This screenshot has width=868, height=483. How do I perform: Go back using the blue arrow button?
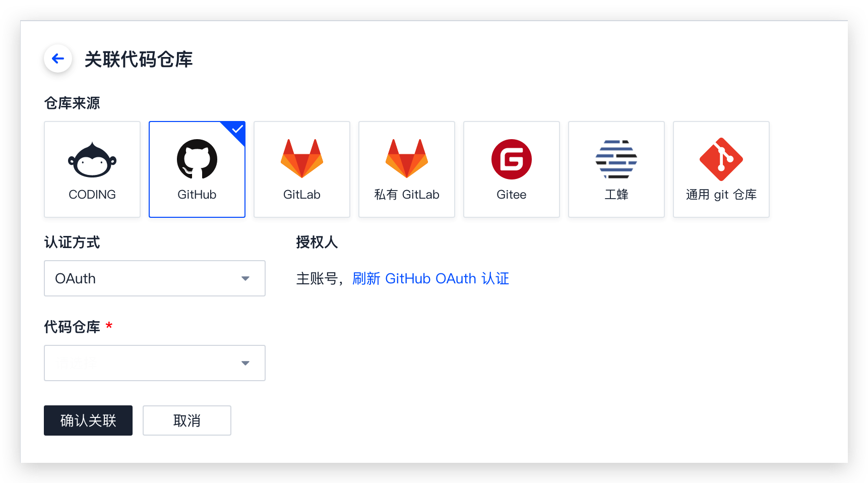point(58,58)
